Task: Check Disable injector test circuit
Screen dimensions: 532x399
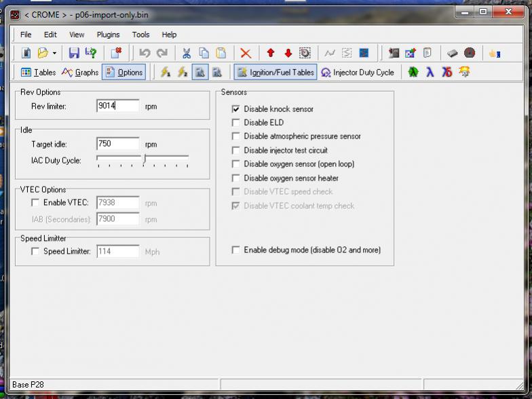Action: click(235, 150)
